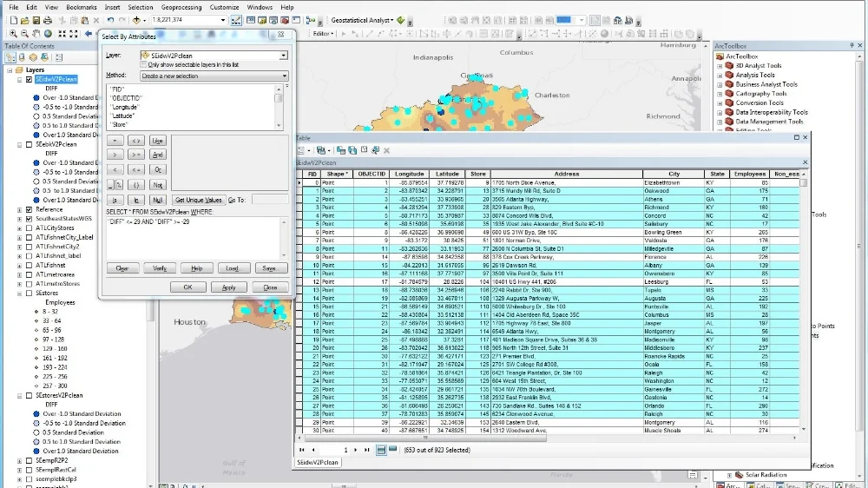Check the ATLCityStores layer checkbox
Viewport: 868px width, 488px height.
click(30, 228)
